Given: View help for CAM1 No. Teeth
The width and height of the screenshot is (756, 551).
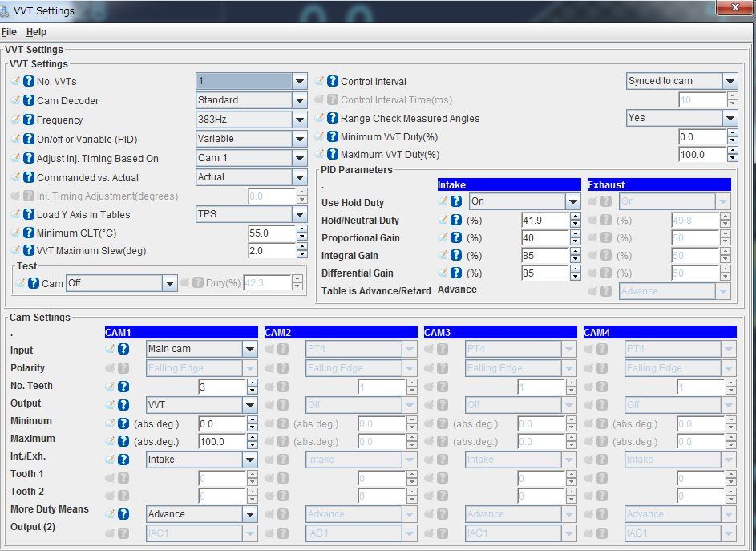Looking at the screenshot, I should [123, 387].
